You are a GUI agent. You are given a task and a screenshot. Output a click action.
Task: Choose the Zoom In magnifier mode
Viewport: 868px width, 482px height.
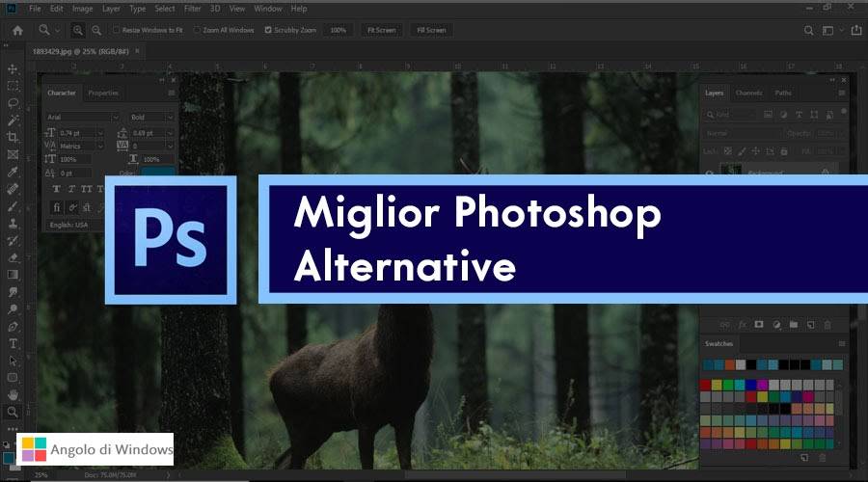tap(78, 31)
